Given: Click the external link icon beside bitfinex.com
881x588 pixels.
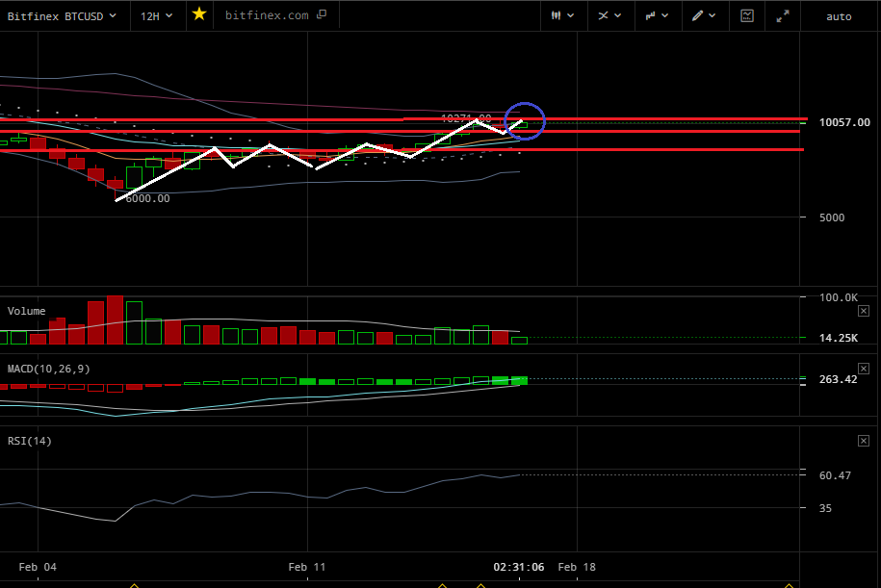Looking at the screenshot, I should pos(322,14).
